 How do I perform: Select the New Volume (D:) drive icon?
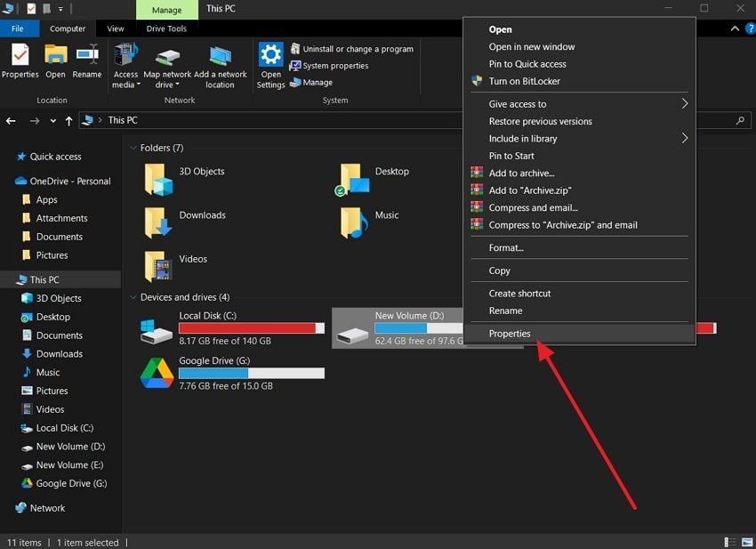coord(352,335)
